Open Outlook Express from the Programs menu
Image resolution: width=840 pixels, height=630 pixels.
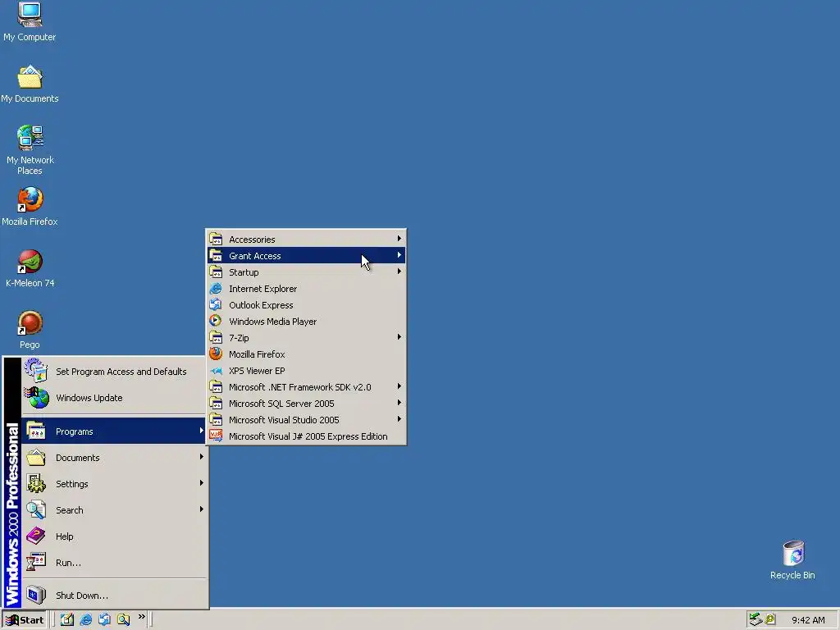coord(307,305)
